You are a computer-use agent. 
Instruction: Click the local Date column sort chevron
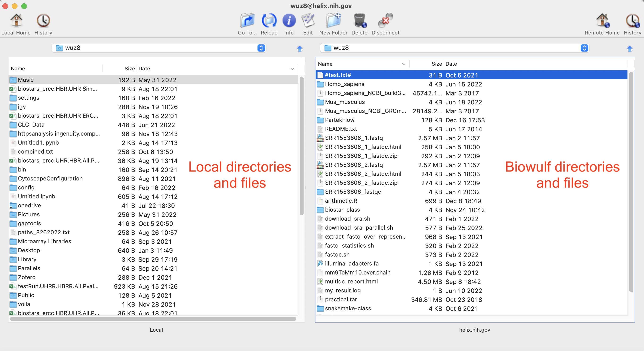tap(292, 69)
